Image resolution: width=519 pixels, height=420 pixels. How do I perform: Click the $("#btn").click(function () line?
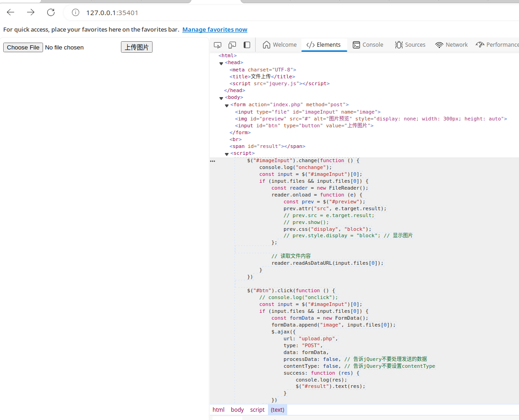291,290
